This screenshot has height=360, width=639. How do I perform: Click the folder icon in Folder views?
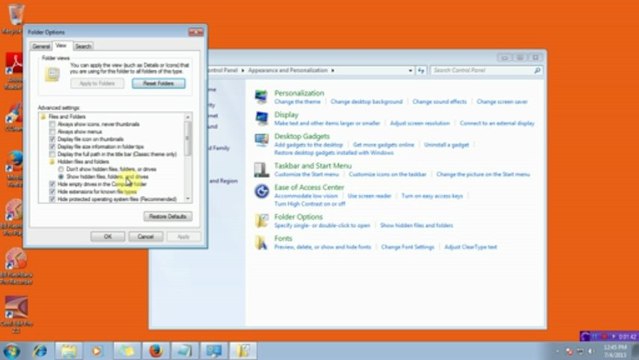pyautogui.click(x=52, y=75)
